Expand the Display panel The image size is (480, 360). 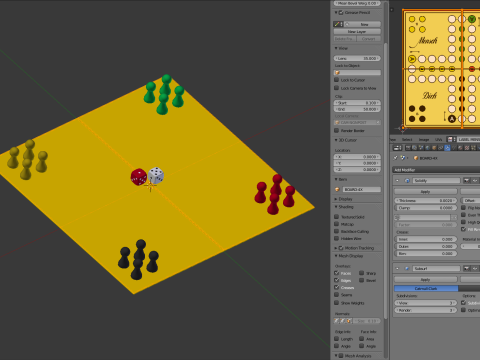(336, 199)
